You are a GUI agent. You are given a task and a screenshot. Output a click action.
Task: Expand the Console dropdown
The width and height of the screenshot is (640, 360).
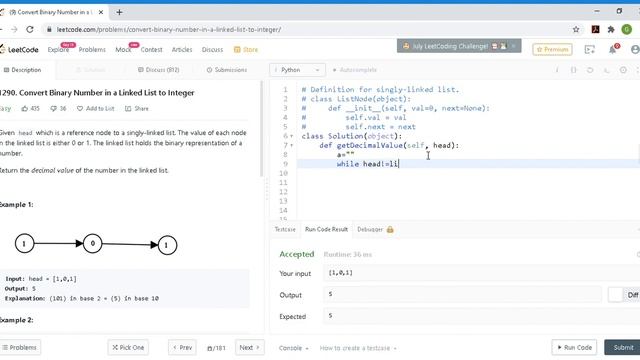tap(293, 348)
